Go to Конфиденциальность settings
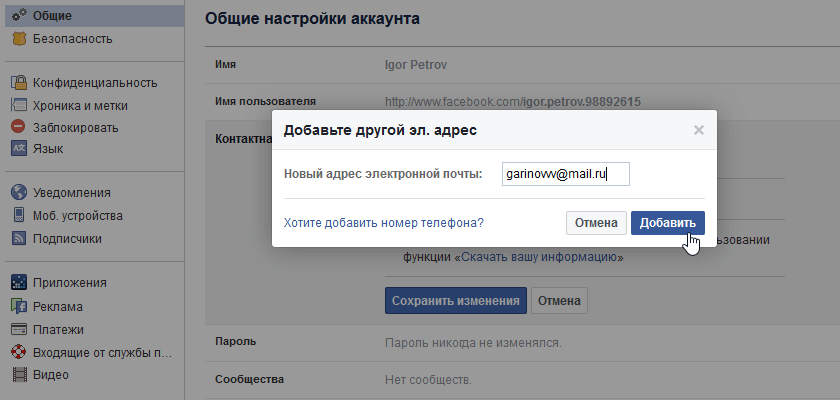 pyautogui.click(x=95, y=82)
